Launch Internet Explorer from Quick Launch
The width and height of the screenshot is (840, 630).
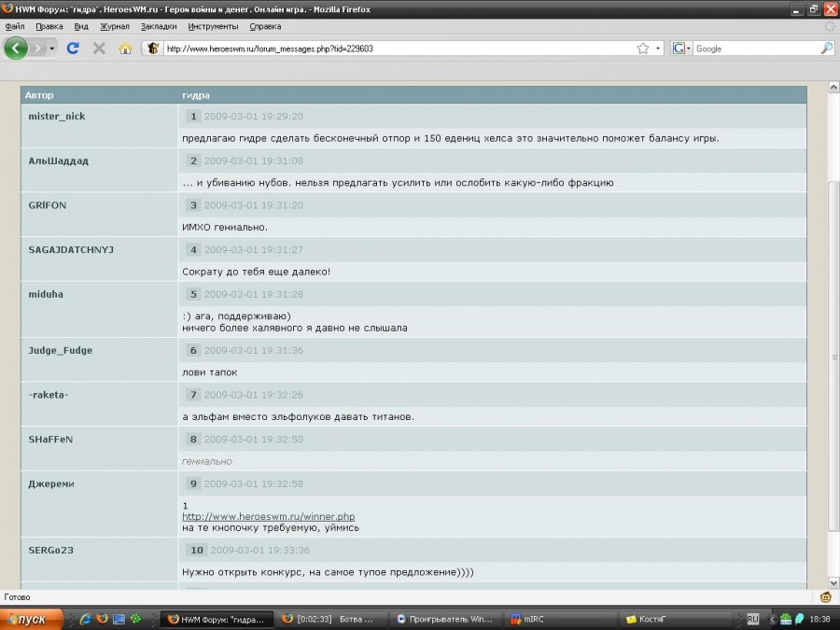point(86,619)
